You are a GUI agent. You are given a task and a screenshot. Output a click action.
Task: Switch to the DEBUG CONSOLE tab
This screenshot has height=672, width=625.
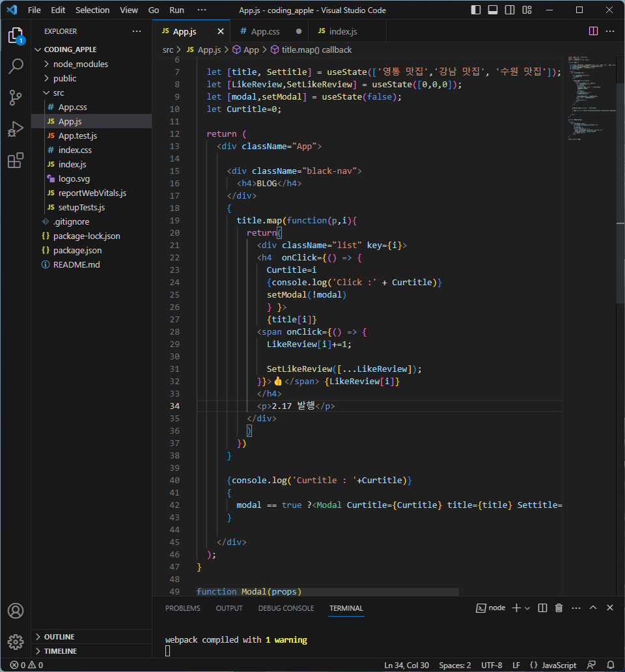[x=286, y=608]
